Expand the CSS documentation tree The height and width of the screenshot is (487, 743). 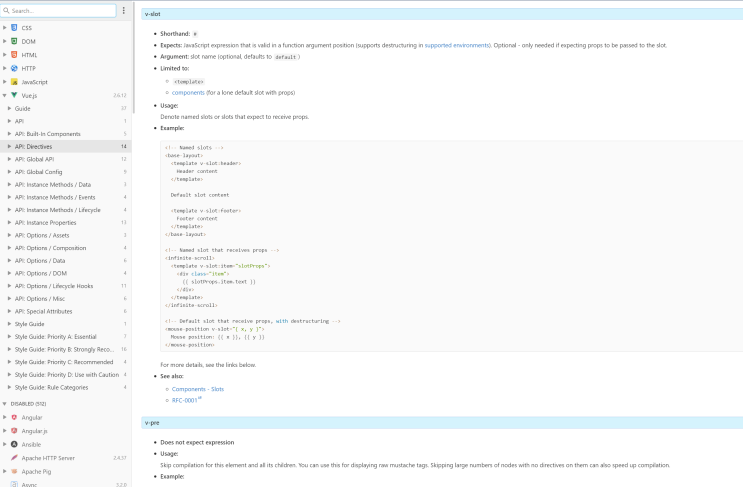5,28
